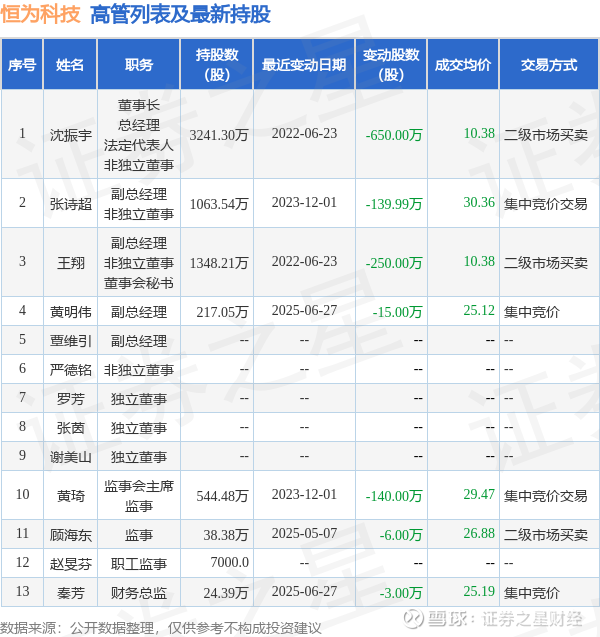Click the date 2025-05-07
The image size is (600, 637).
(304, 533)
